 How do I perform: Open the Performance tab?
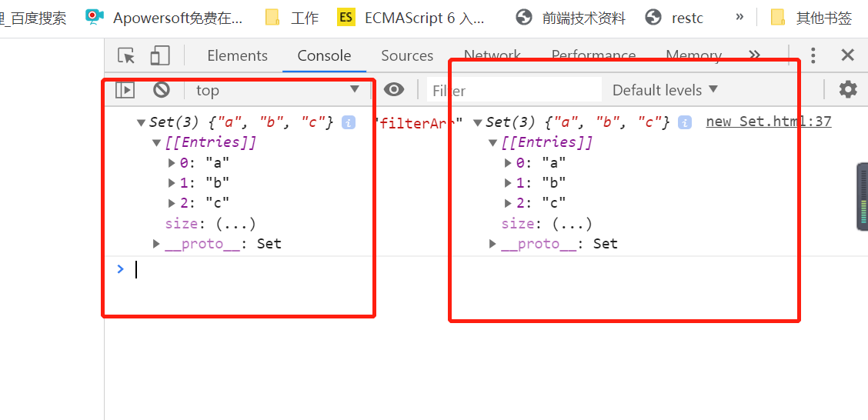593,56
